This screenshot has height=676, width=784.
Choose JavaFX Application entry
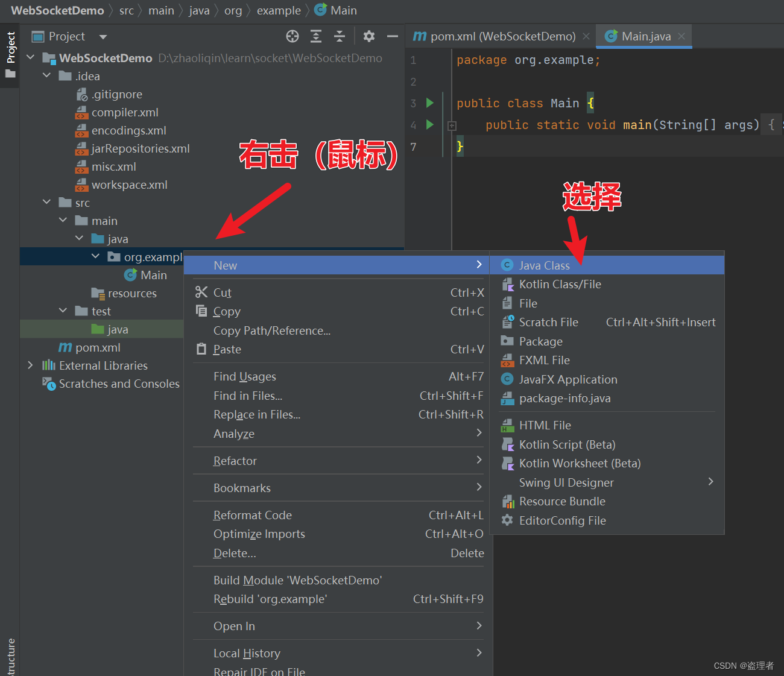click(607, 379)
